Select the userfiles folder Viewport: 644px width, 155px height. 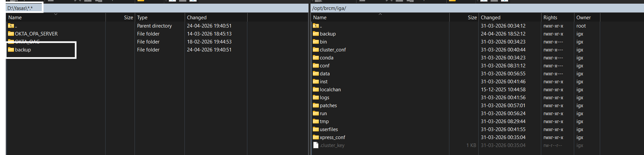(328, 129)
